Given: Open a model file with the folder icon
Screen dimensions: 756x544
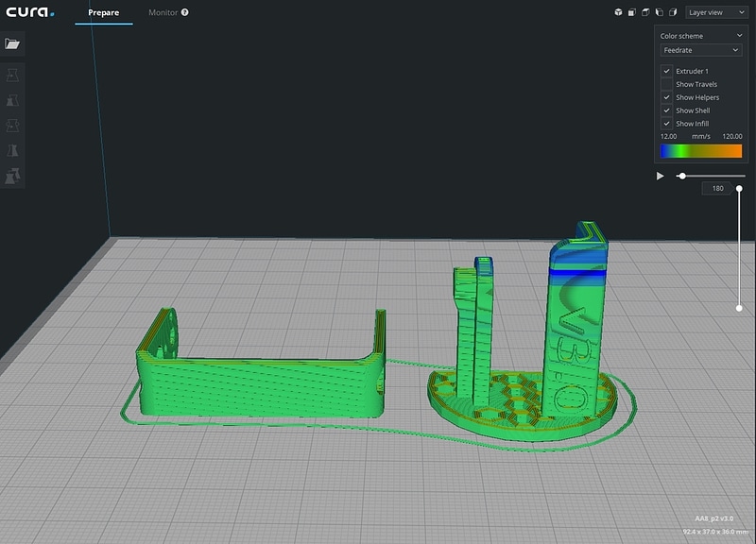Looking at the screenshot, I should 12,43.
